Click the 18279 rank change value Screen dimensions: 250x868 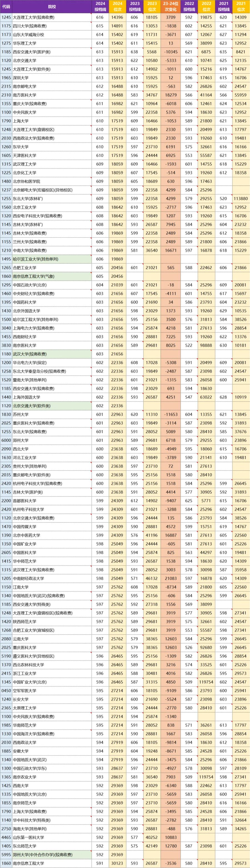(171, 95)
